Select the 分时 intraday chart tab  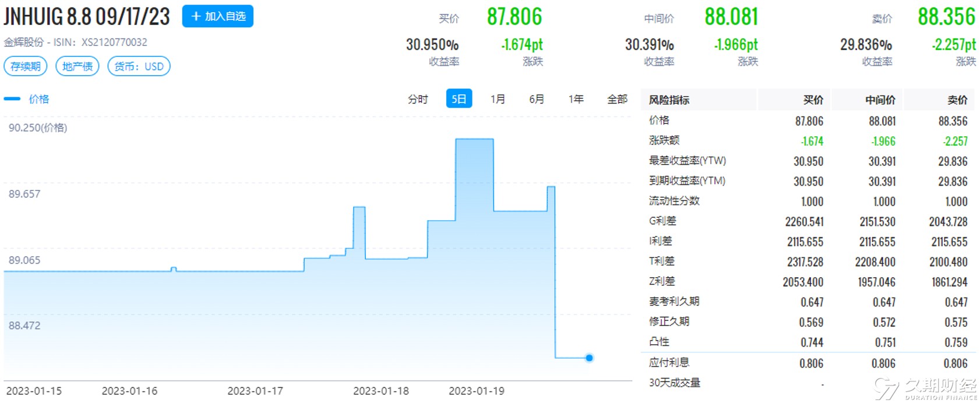[417, 99]
